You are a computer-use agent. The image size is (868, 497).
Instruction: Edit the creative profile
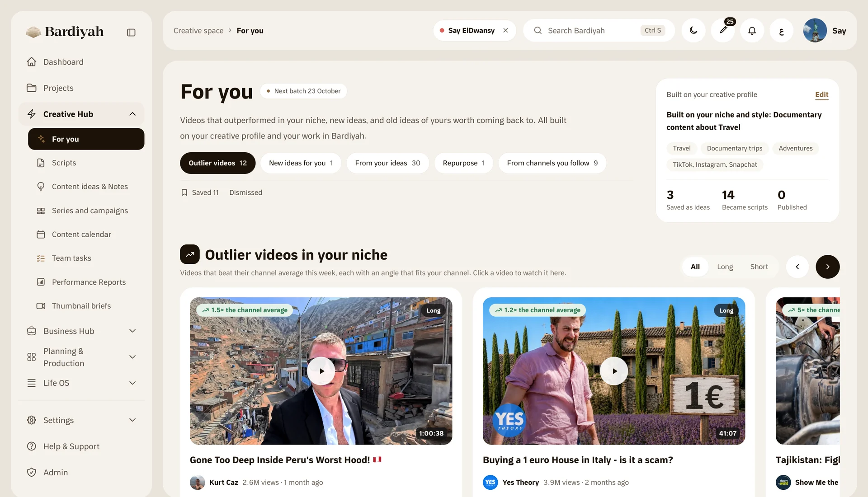pos(821,95)
